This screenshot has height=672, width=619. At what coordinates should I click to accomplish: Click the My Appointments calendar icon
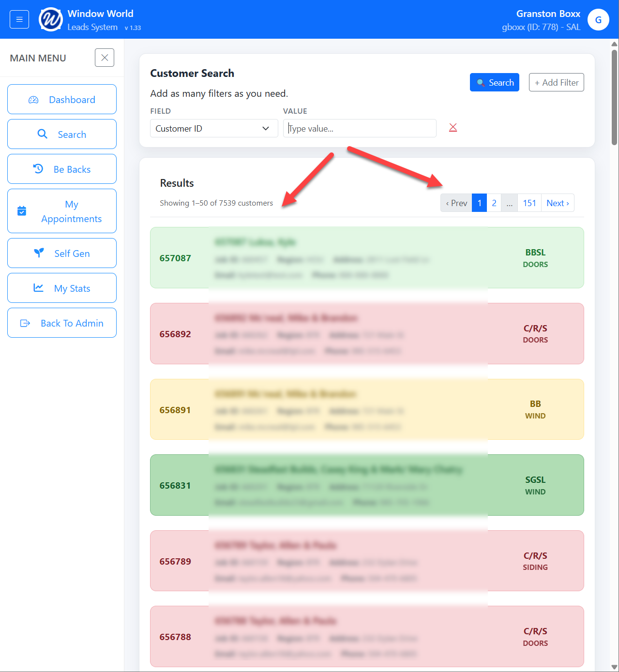click(x=22, y=211)
